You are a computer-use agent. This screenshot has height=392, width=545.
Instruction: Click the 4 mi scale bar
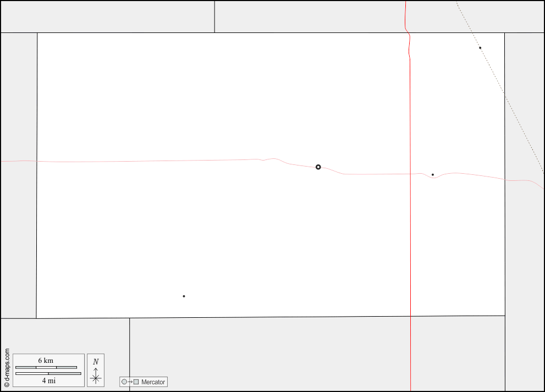(x=48, y=373)
